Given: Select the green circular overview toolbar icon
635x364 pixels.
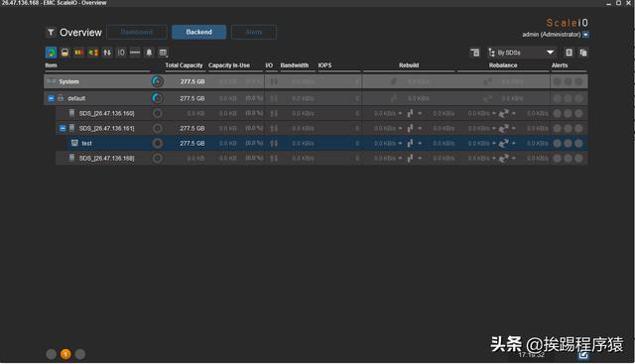Looking at the screenshot, I should [x=51, y=53].
